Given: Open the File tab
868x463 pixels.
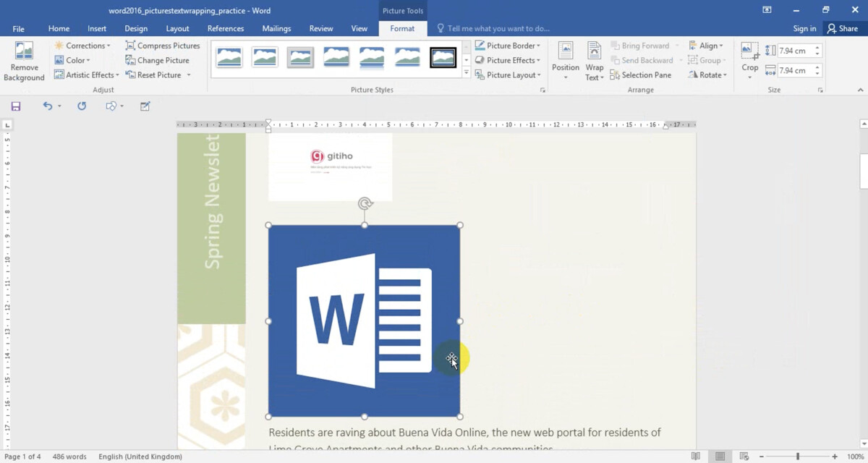Looking at the screenshot, I should [x=19, y=29].
